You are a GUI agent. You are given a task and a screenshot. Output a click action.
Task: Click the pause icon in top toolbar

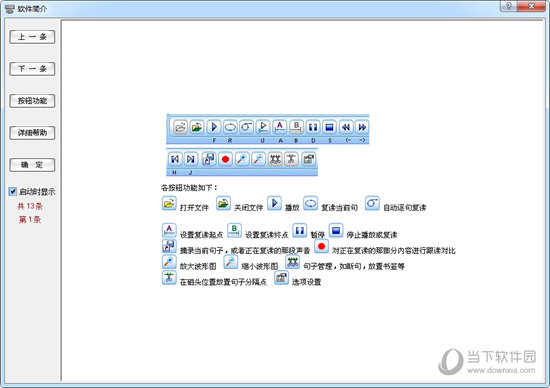click(x=313, y=127)
